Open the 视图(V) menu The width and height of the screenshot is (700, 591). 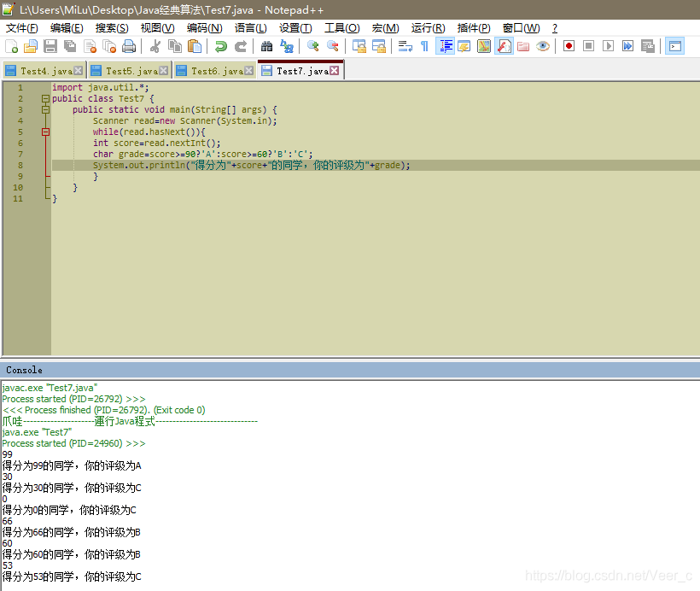[x=158, y=28]
